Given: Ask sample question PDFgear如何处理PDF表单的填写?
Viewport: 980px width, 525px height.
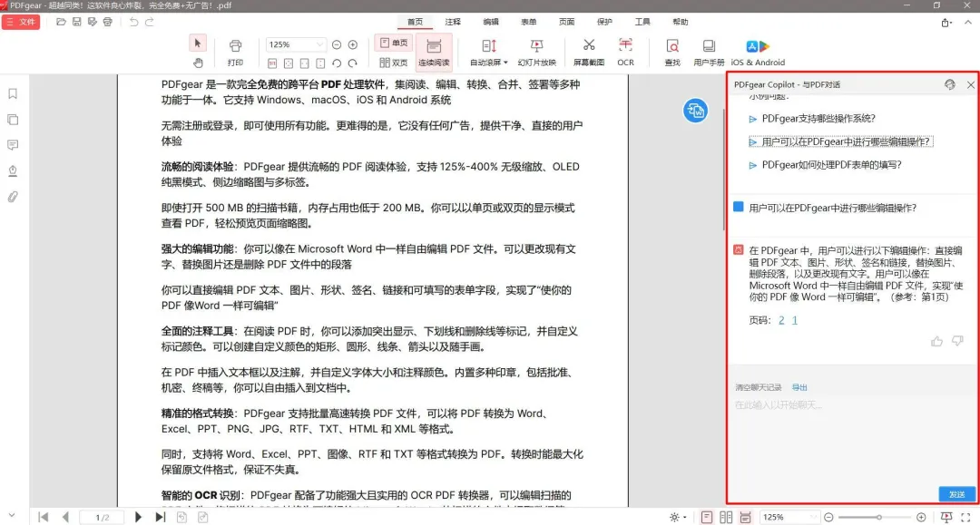Looking at the screenshot, I should (831, 165).
